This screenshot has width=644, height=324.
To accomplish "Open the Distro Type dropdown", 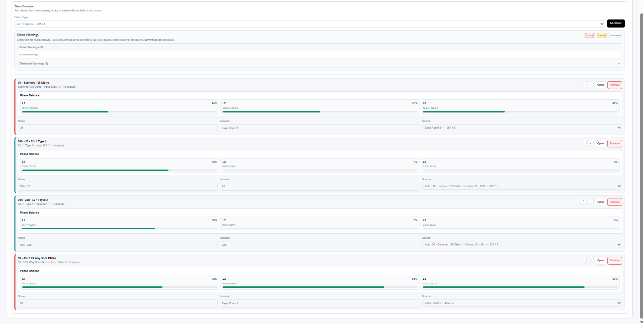I will coord(310,24).
